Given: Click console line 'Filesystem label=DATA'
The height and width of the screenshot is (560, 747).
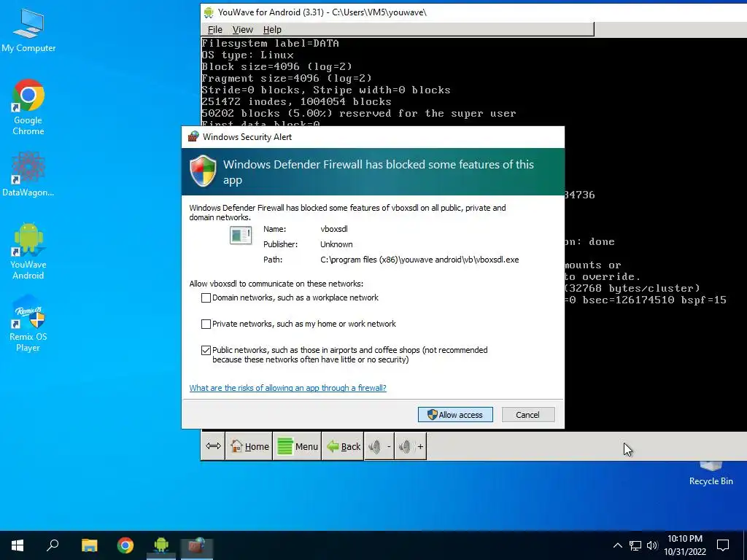Looking at the screenshot, I should click(x=270, y=43).
